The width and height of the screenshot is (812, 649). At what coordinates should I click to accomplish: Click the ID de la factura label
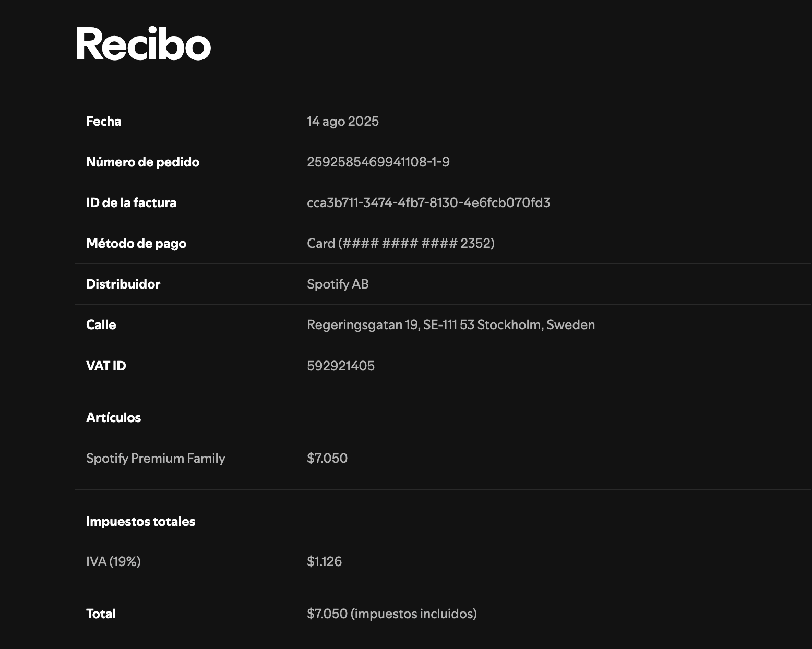[x=131, y=203]
